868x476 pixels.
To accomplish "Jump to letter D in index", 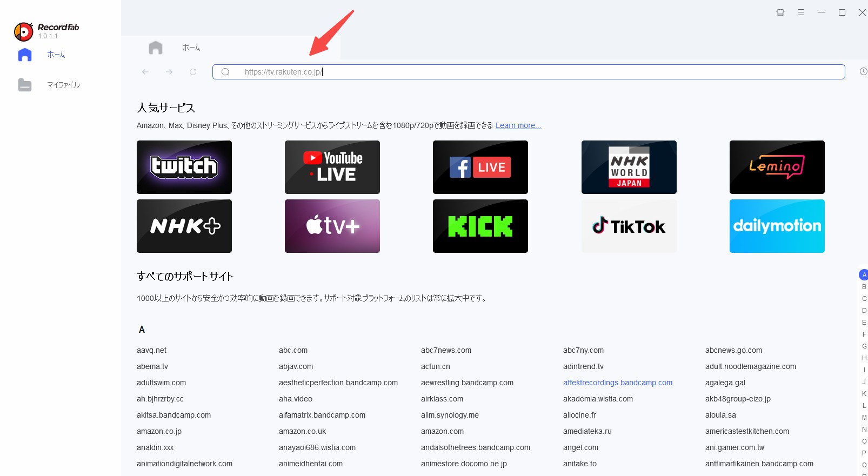I will point(864,310).
